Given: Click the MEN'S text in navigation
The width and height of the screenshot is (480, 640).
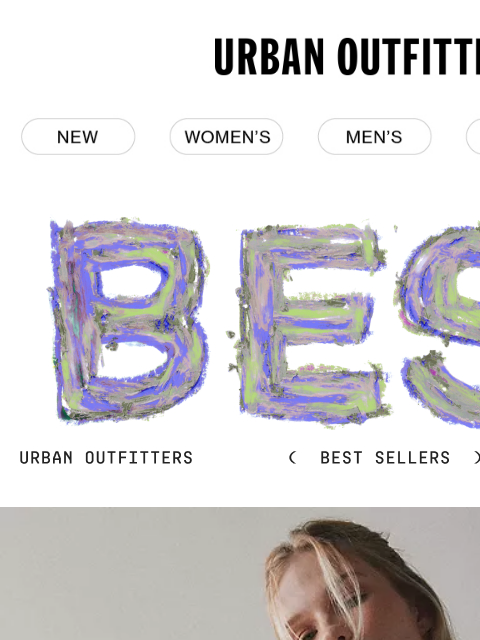Looking at the screenshot, I should [x=374, y=137].
